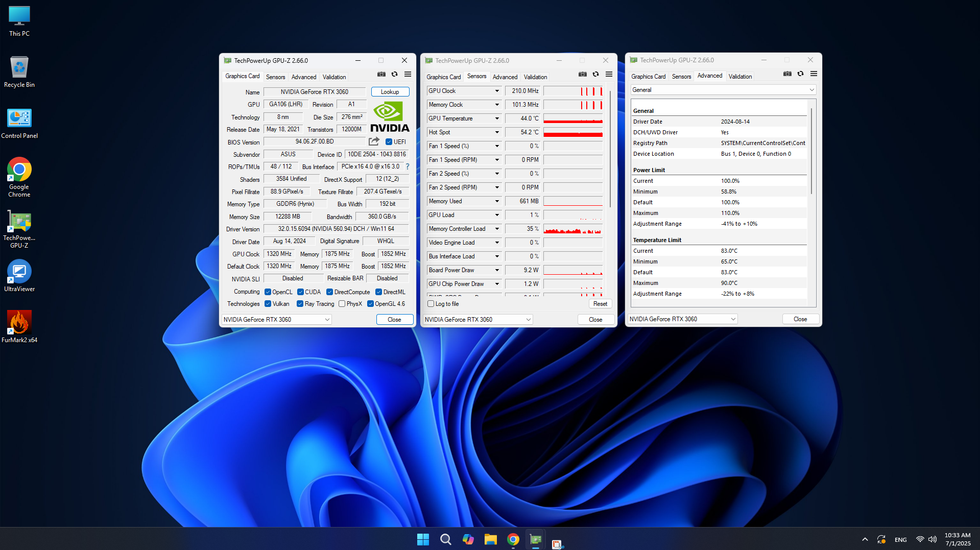Open hamburger menu in Advanced window
Image resolution: width=980 pixels, height=550 pixels.
(x=814, y=74)
